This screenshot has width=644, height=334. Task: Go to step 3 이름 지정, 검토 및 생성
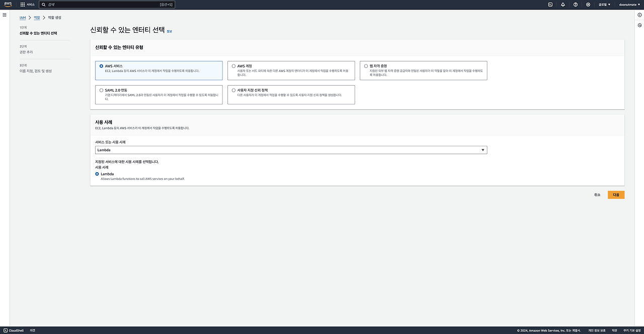tap(36, 71)
